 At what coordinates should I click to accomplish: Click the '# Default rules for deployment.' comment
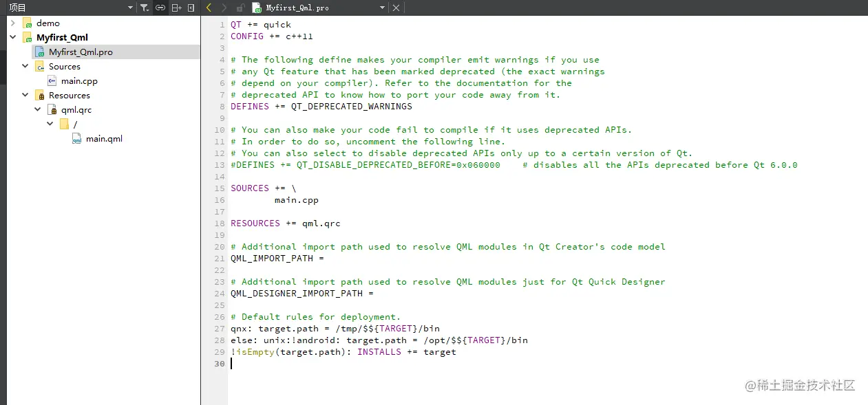coord(316,316)
